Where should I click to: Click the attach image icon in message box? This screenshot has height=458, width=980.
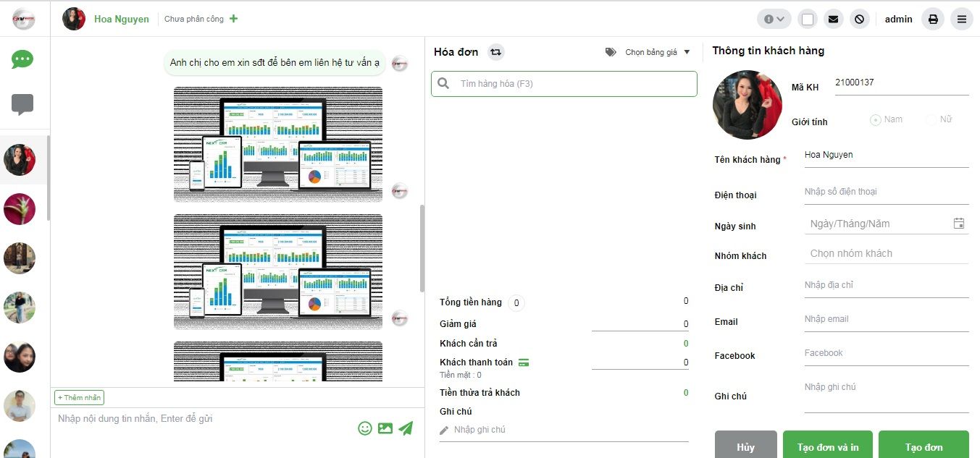(385, 428)
